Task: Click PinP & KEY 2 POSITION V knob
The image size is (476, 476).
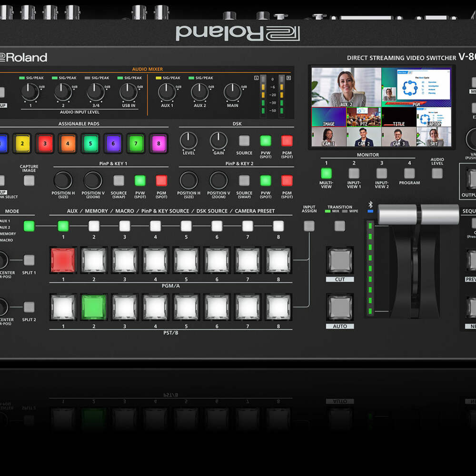Action: tap(218, 180)
